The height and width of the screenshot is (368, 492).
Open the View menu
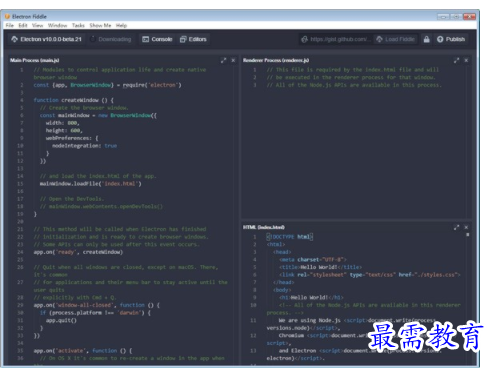(37, 25)
